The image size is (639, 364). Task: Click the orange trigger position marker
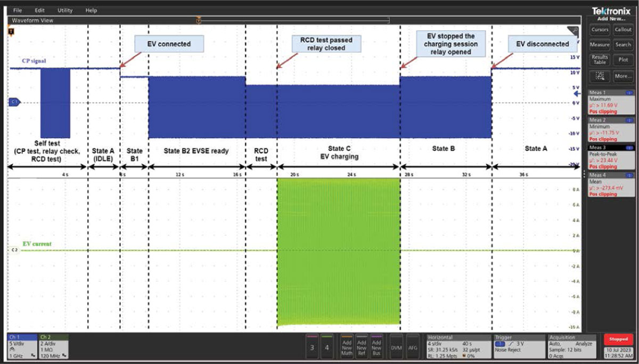198,20
